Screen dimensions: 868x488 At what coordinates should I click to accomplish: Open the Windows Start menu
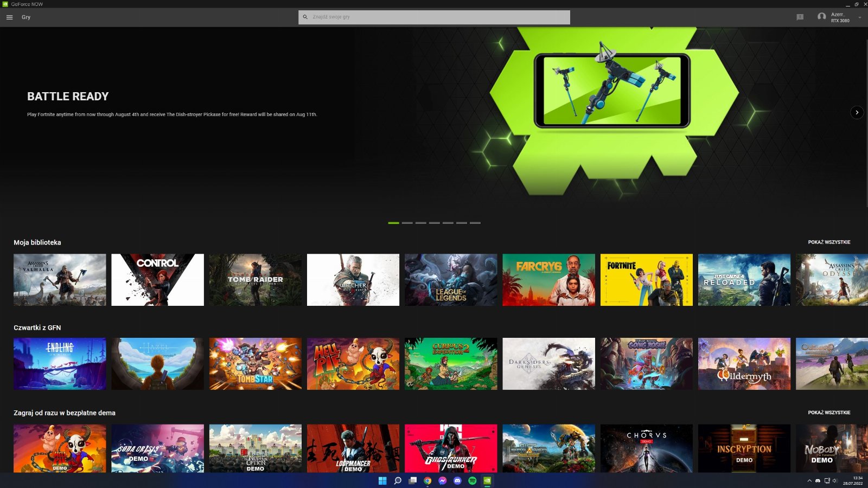[382, 480]
